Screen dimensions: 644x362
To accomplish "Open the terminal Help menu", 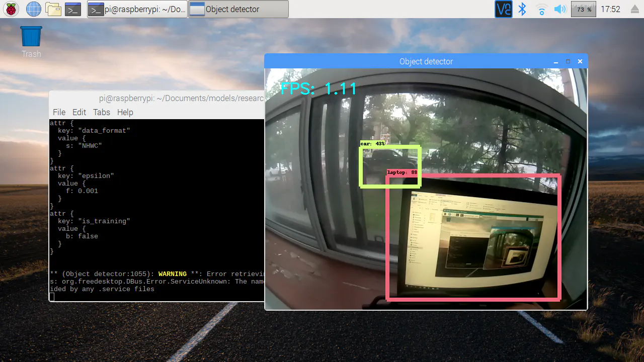I will click(125, 112).
